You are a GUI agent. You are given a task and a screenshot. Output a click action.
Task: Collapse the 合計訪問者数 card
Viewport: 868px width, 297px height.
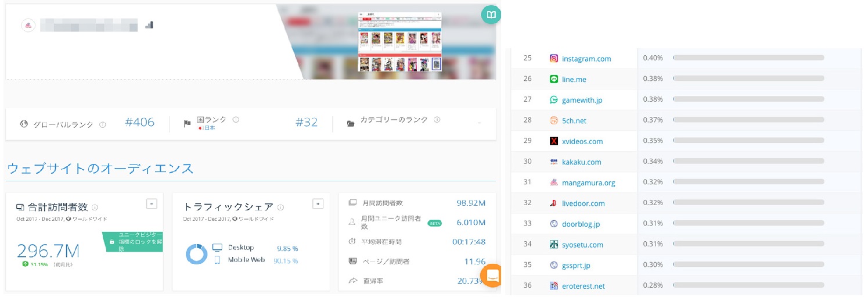(x=152, y=203)
